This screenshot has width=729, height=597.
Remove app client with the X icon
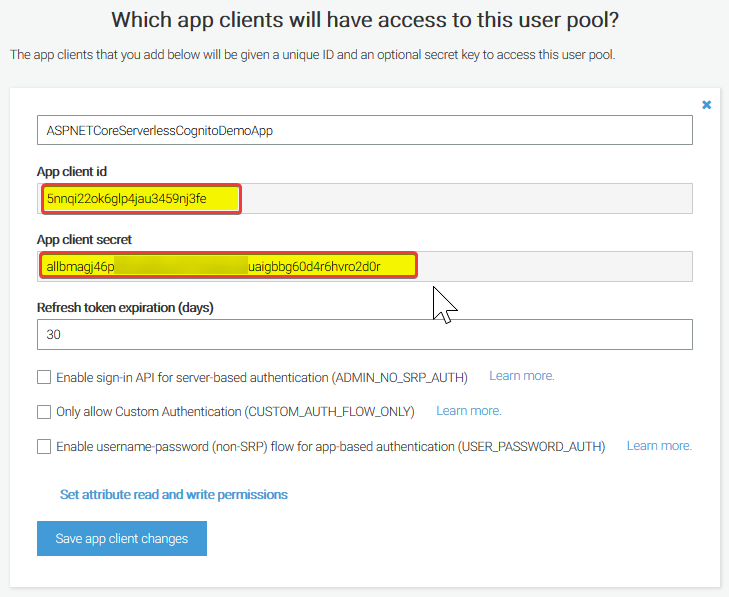706,105
